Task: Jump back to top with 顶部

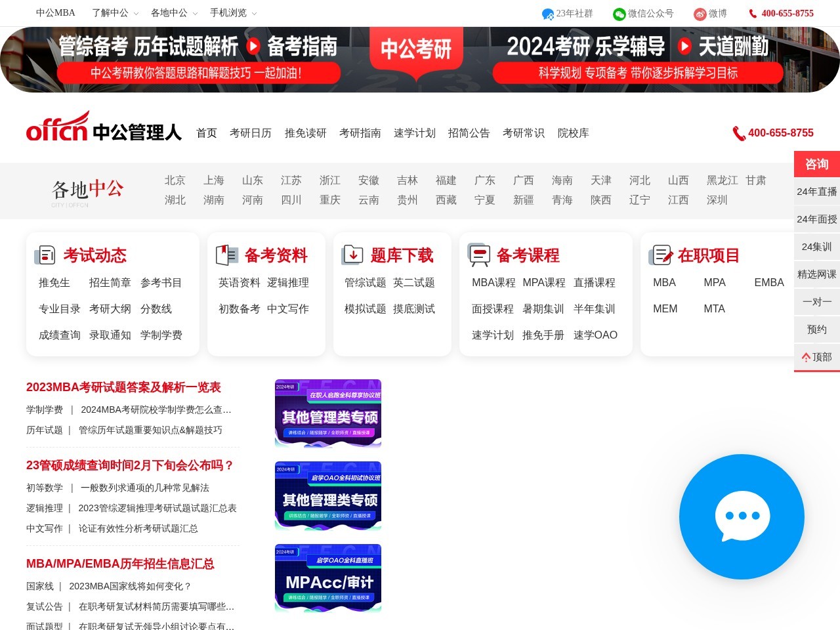Action: 816,357
